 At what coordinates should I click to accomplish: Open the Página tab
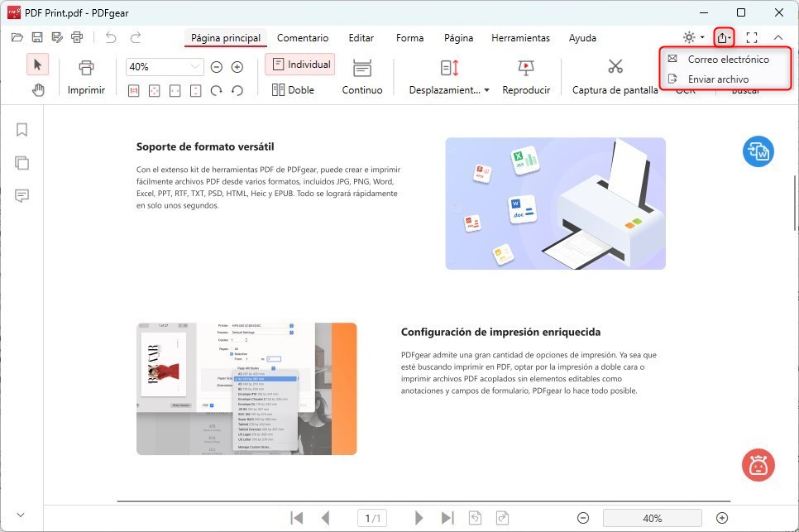coord(458,38)
